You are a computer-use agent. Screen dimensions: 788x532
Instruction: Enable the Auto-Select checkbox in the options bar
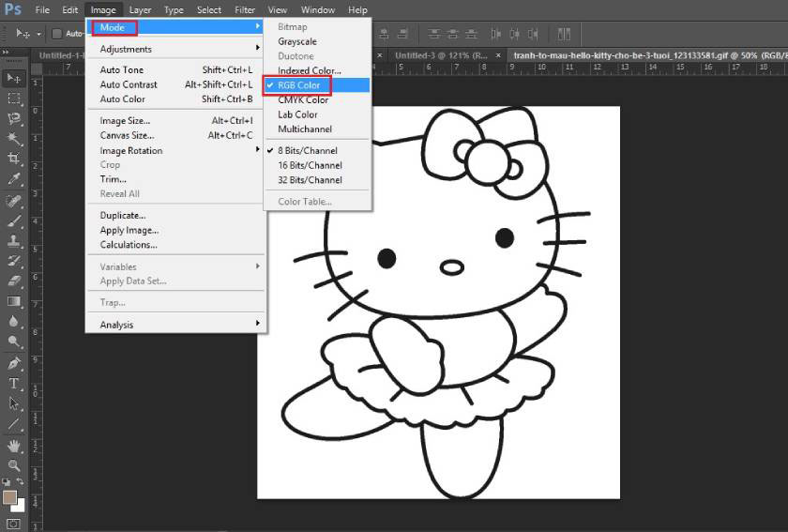point(56,34)
